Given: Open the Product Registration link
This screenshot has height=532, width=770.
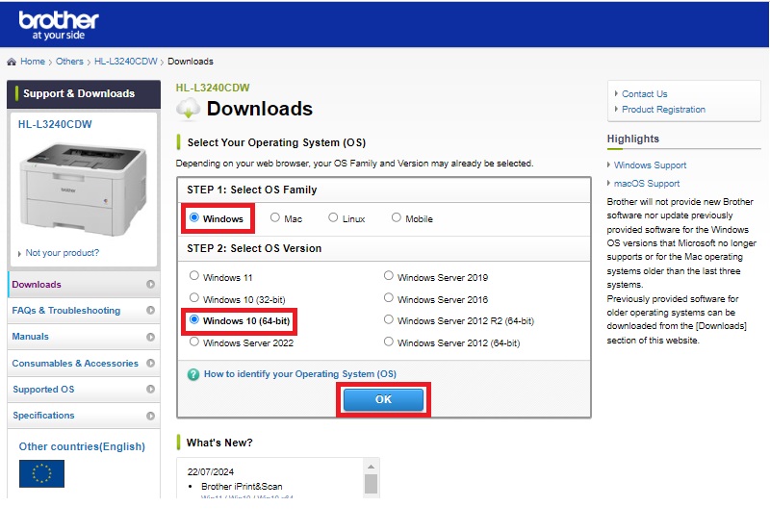Looking at the screenshot, I should click(663, 110).
